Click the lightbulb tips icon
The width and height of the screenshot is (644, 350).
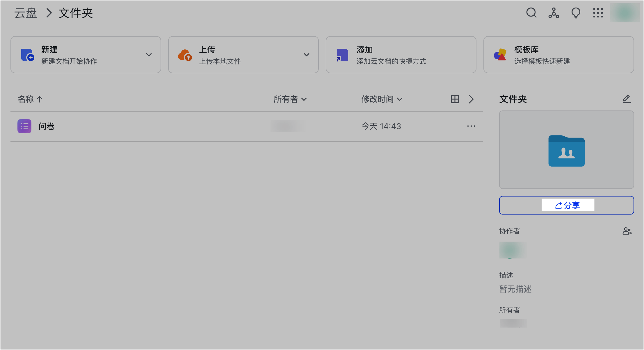[576, 13]
